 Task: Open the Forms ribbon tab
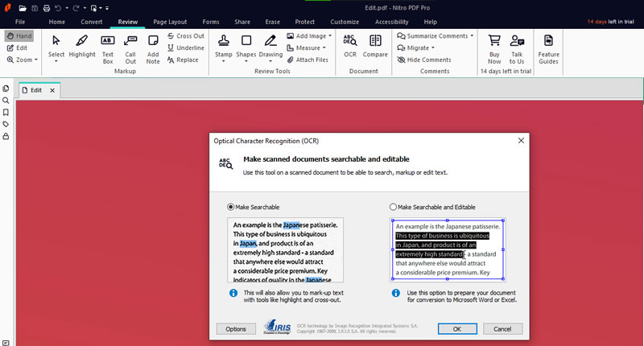[211, 22]
